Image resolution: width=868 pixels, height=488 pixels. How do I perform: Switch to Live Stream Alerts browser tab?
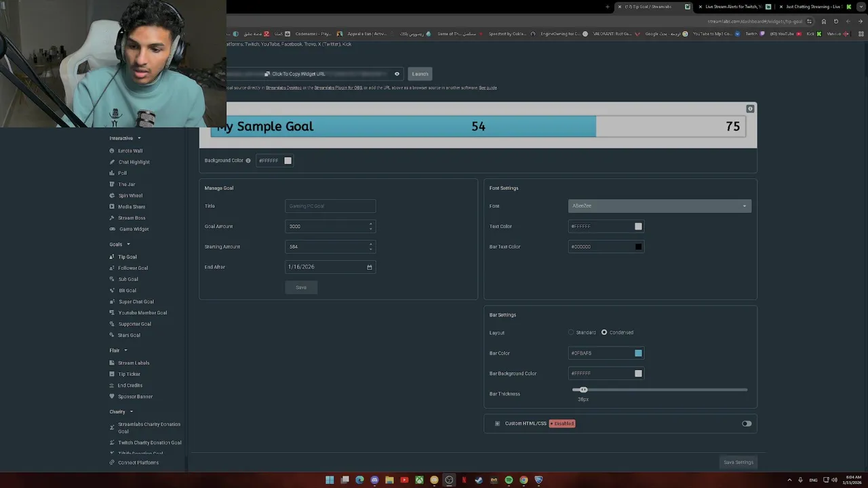pos(736,7)
